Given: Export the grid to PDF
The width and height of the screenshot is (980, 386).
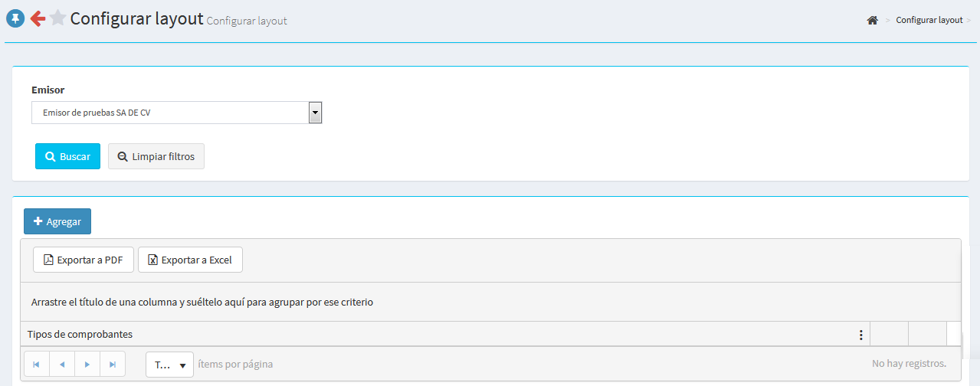Looking at the screenshot, I should pos(84,260).
